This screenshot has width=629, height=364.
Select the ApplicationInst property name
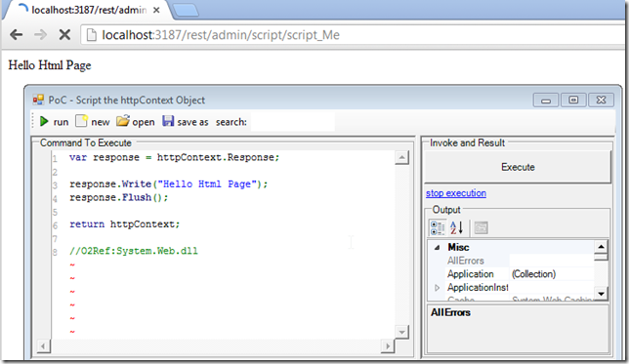pyautogui.click(x=478, y=288)
